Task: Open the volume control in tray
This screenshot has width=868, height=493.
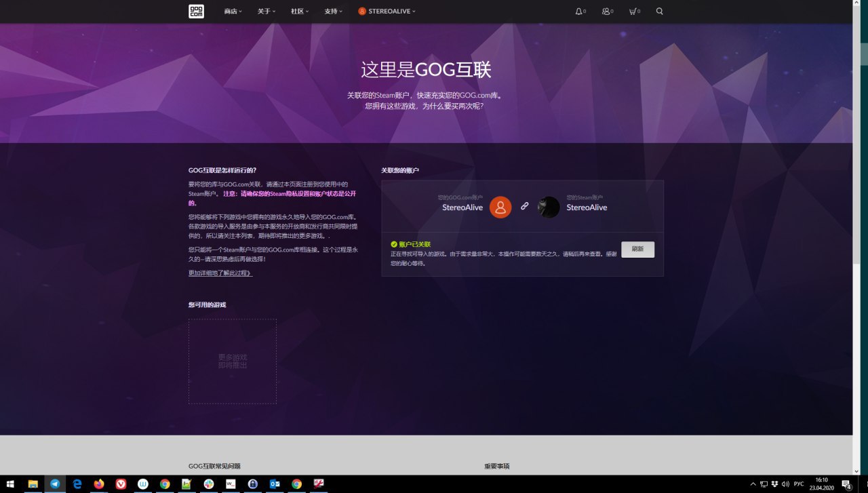Action: point(785,484)
